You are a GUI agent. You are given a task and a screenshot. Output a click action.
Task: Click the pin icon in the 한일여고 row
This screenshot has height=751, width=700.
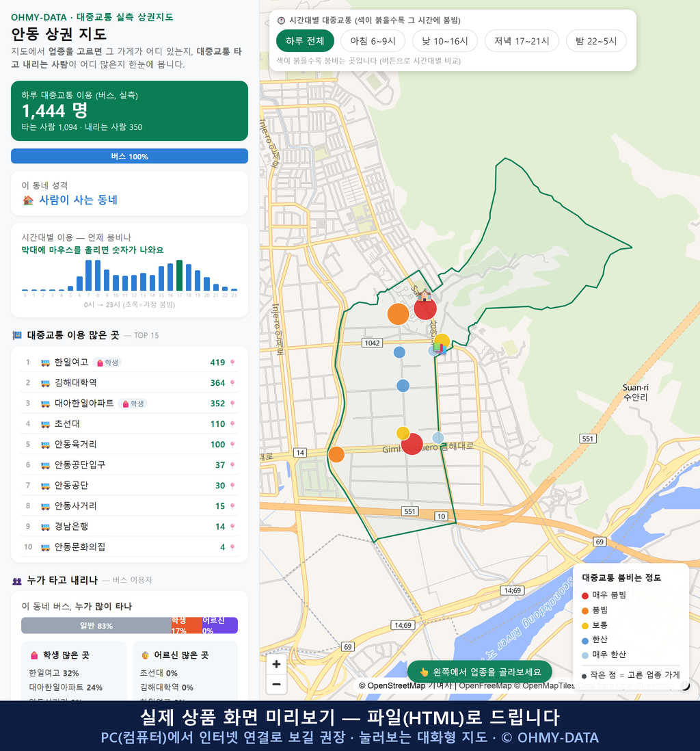pos(232,363)
